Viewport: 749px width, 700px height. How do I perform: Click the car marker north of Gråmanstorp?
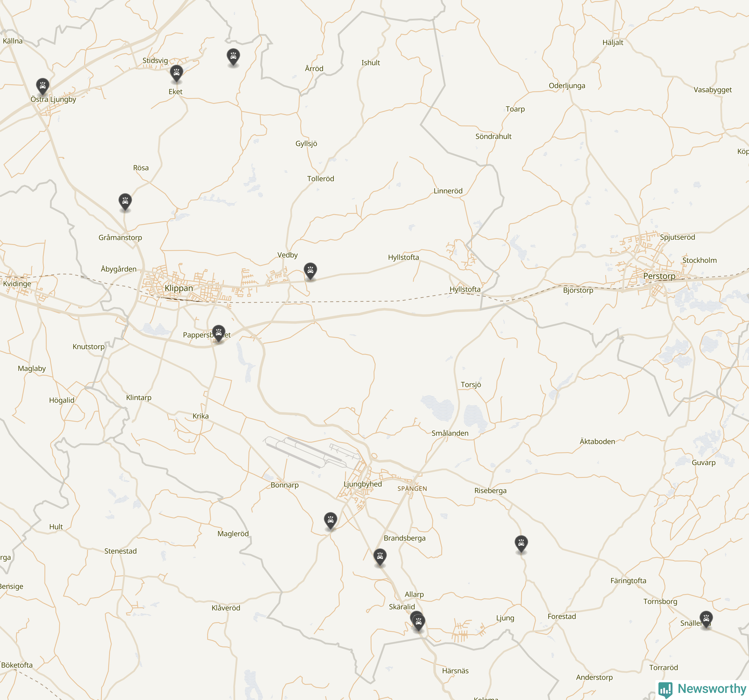[125, 202]
